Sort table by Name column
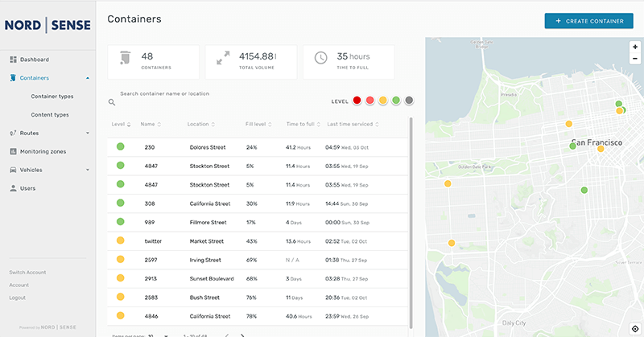Viewport: 644px width, 337px height. (151, 124)
